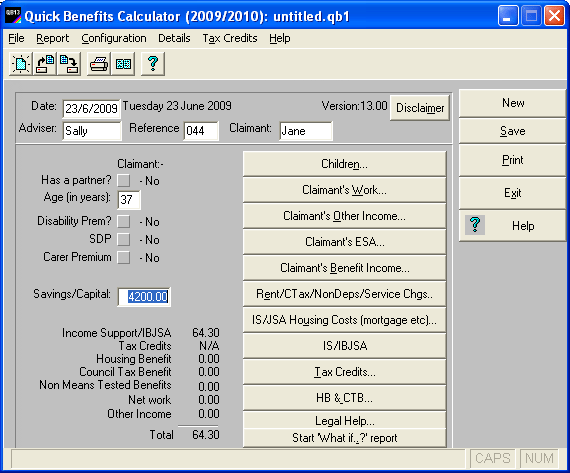
Task: Click the printer toolbar icon
Action: 99,64
